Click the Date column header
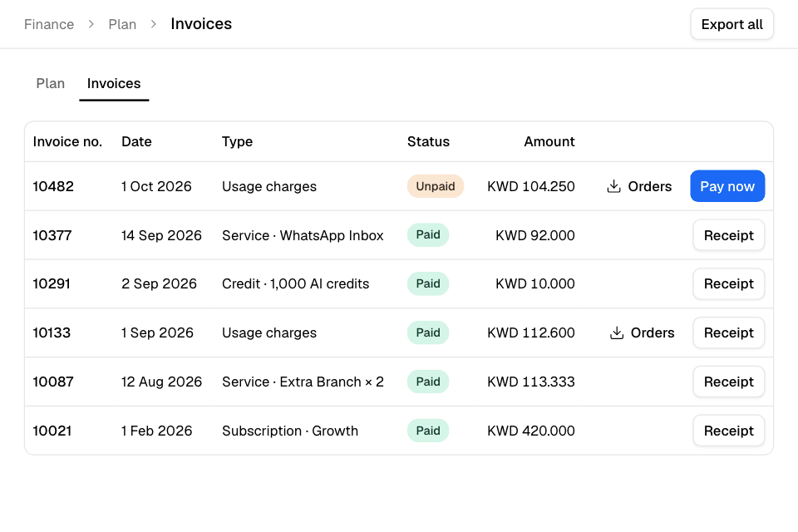Image resolution: width=798 pixels, height=532 pixels. [136, 141]
